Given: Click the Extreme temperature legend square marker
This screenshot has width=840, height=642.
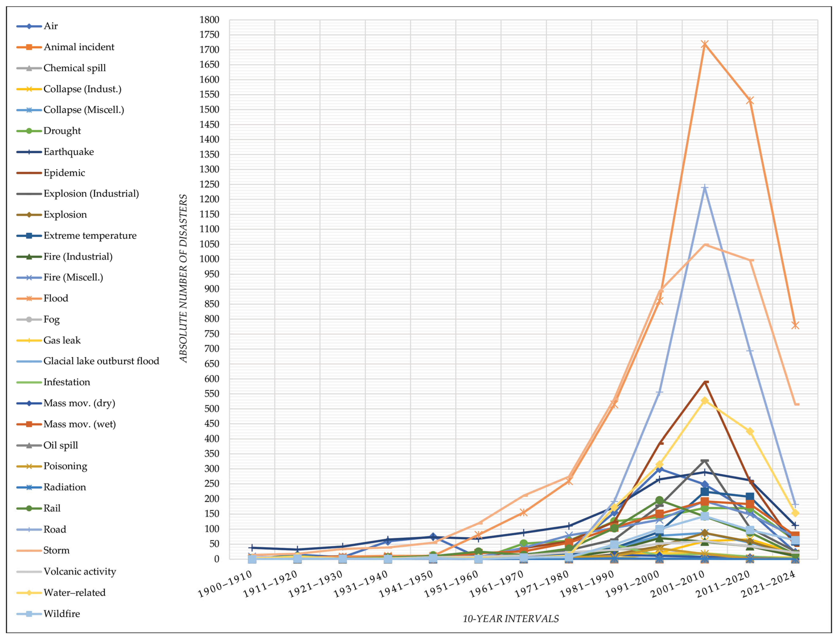Looking at the screenshot, I should point(29,236).
